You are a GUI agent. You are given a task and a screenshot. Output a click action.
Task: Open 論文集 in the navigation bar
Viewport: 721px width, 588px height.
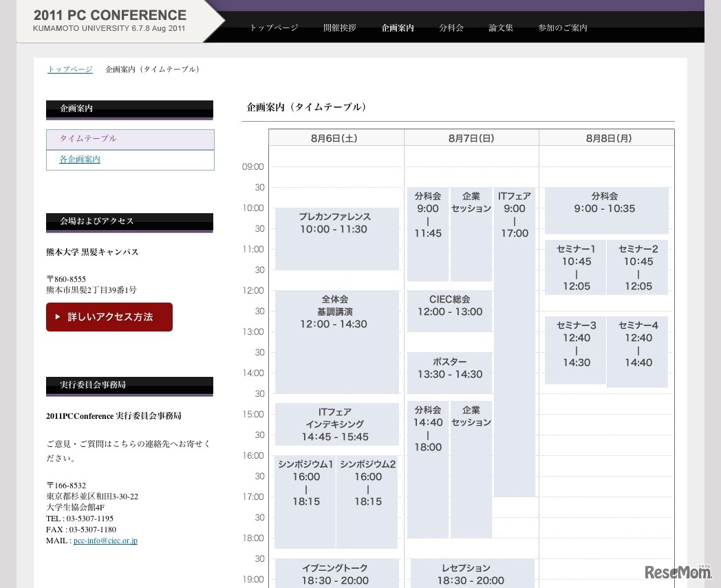(x=501, y=28)
